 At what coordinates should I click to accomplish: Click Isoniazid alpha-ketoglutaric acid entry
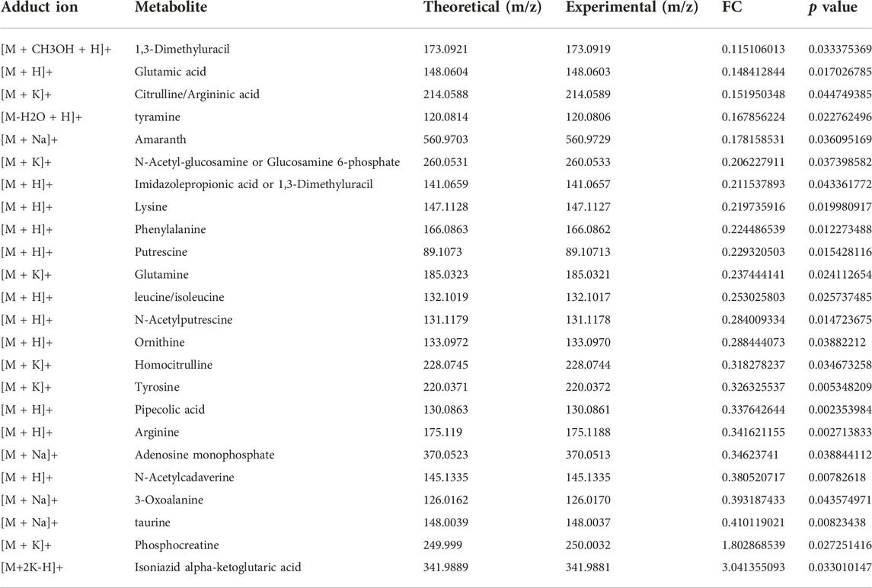[218, 567]
